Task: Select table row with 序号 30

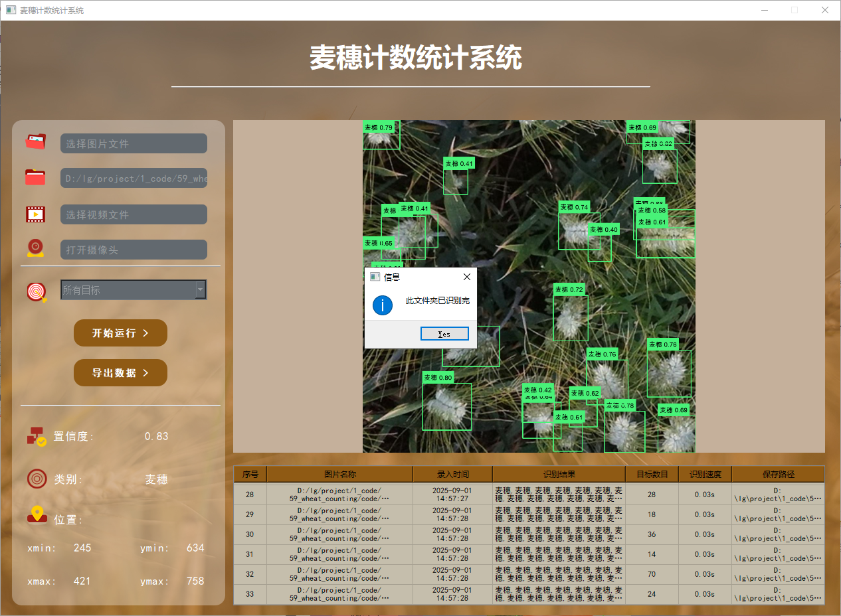Action: point(529,534)
